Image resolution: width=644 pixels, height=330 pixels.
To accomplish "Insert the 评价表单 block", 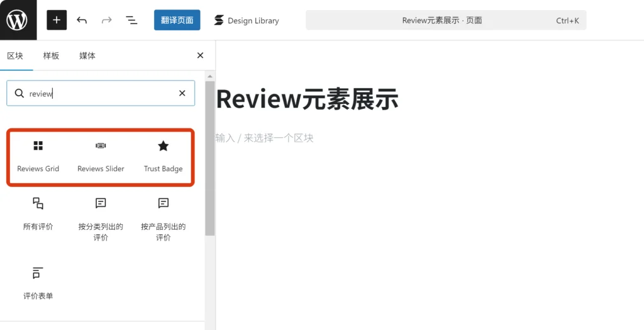I will 38,283.
